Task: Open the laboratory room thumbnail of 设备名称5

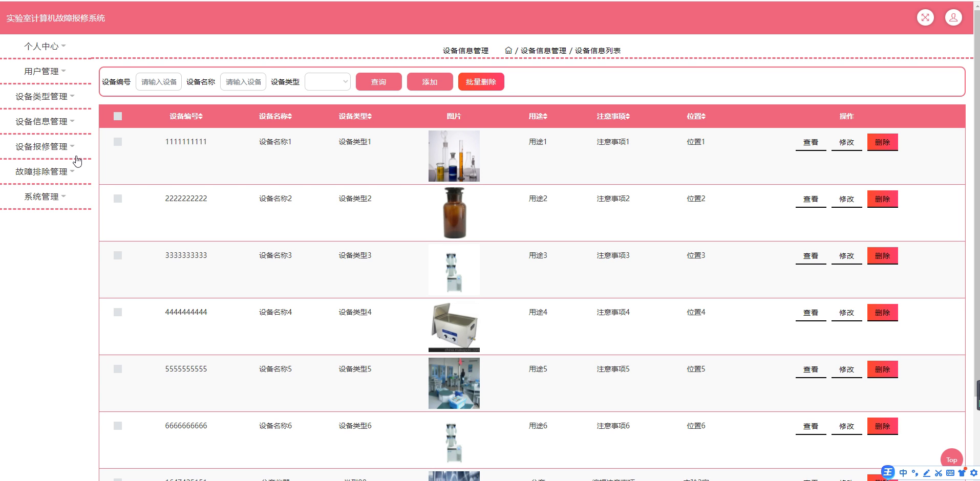Action: (x=454, y=383)
